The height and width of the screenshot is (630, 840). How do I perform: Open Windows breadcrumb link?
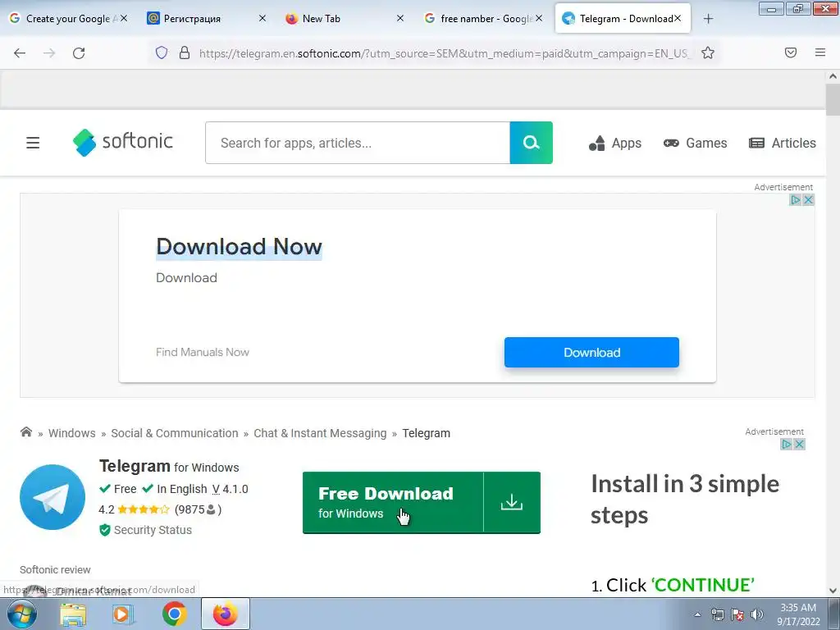pos(72,433)
